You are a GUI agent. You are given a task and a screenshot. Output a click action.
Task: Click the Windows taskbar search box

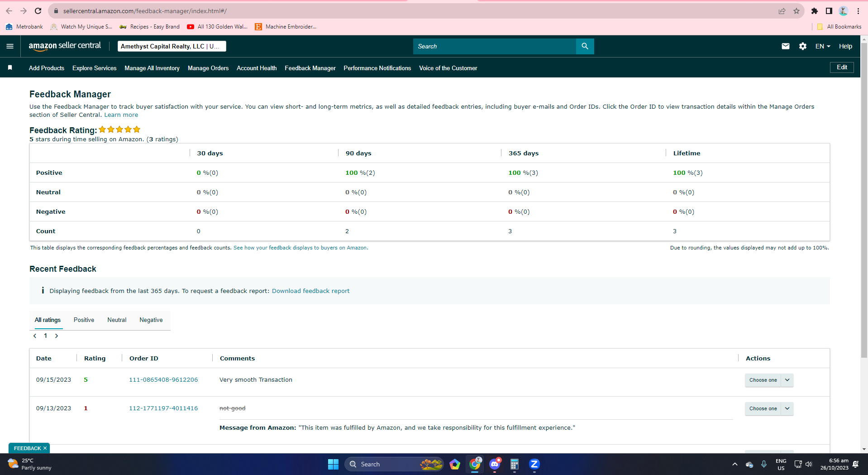coord(394,464)
